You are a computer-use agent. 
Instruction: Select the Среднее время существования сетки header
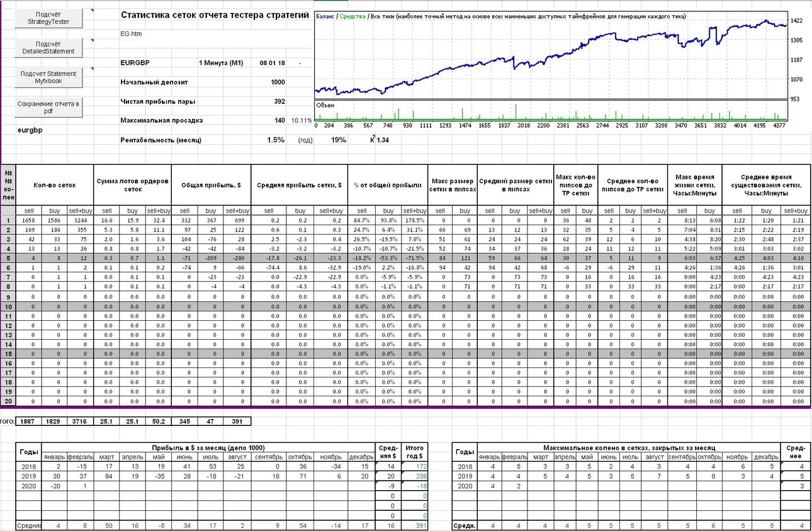[767, 185]
